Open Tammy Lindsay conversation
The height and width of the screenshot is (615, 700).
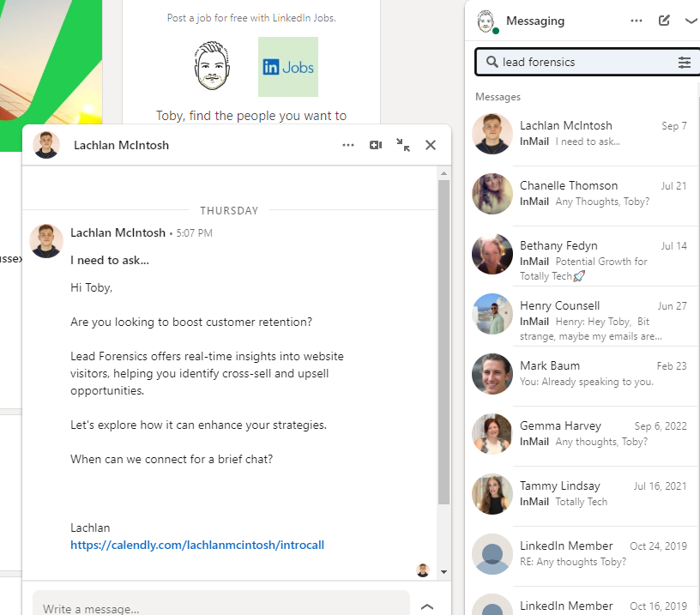pos(583,495)
